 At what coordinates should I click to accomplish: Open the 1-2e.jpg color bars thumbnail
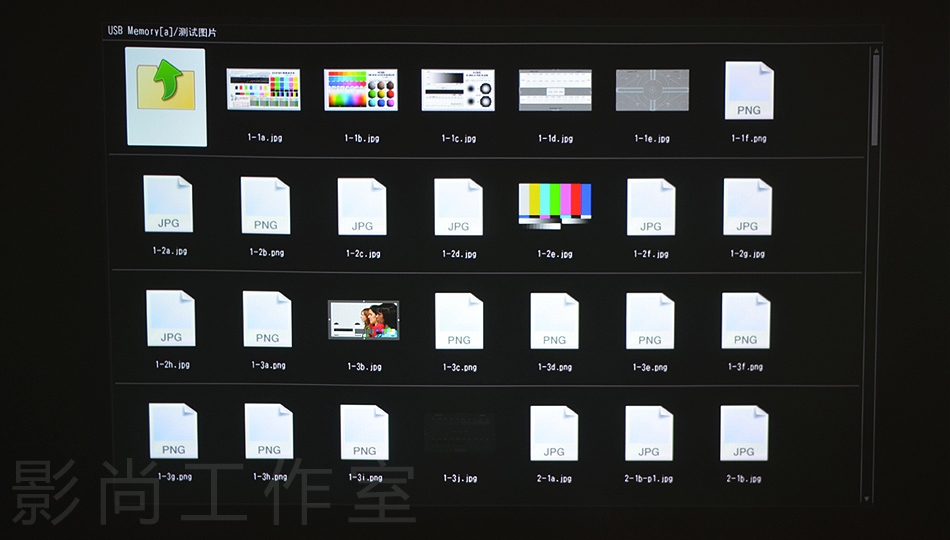point(554,205)
